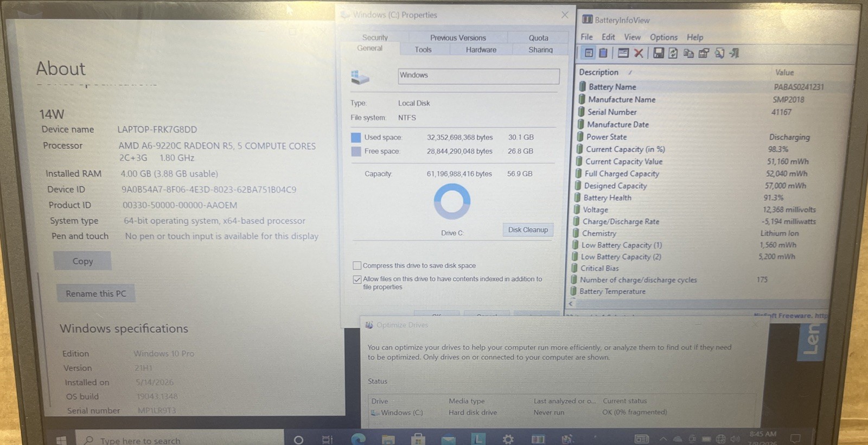Click the Disk Cleanup button
This screenshot has width=868, height=445.
(528, 230)
